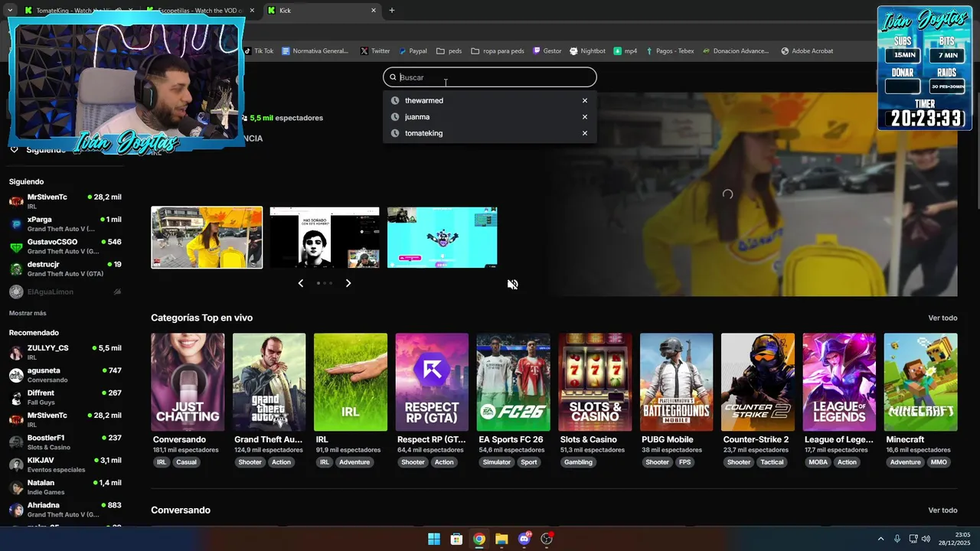Remove 'juanma' from recent searches
The height and width of the screenshot is (551, 980).
(x=585, y=117)
